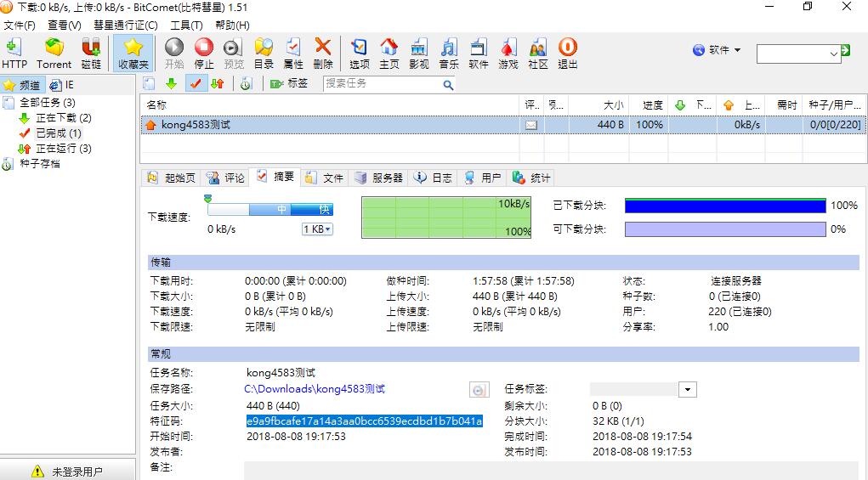Open the 文件 tab
Screen dimensions: 868x480
point(325,178)
